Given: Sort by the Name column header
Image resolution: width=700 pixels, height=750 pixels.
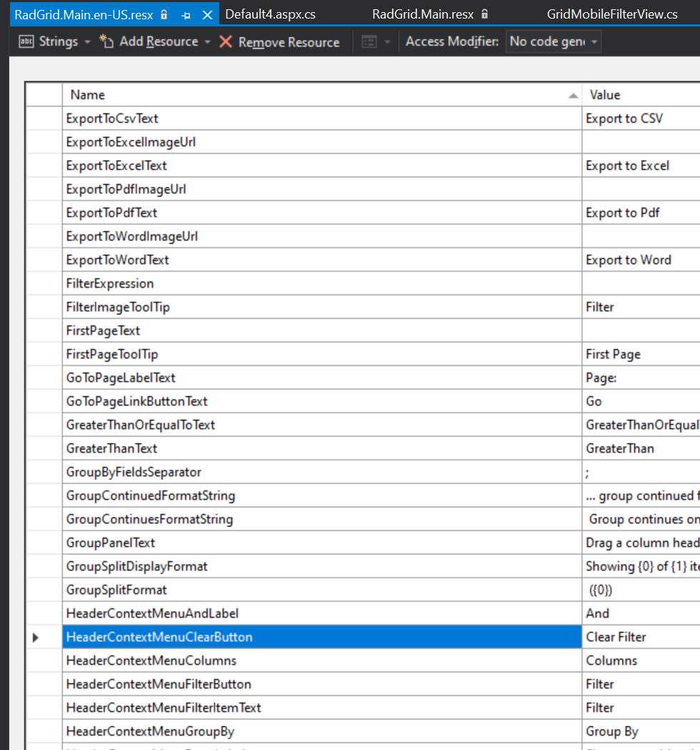Looking at the screenshot, I should click(322, 95).
